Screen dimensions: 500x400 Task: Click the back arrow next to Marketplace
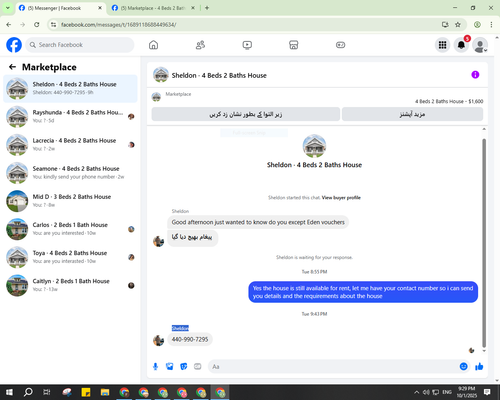pos(12,67)
